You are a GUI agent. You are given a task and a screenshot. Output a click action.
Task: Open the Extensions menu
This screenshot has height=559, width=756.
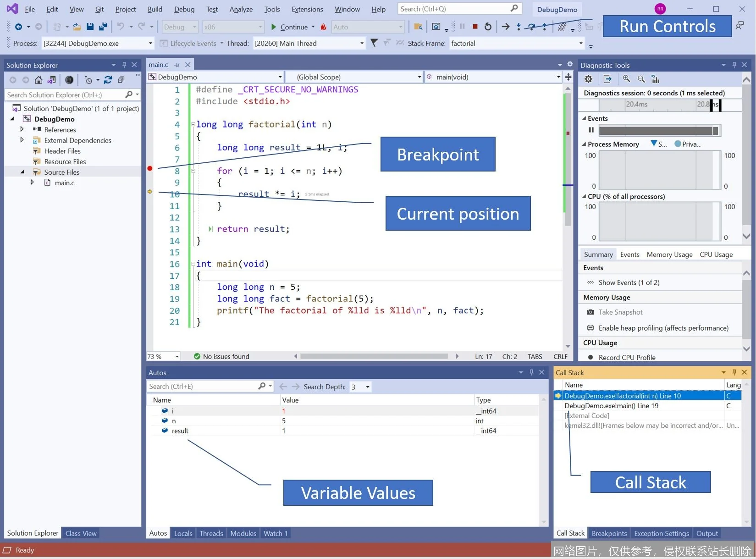[x=307, y=9]
